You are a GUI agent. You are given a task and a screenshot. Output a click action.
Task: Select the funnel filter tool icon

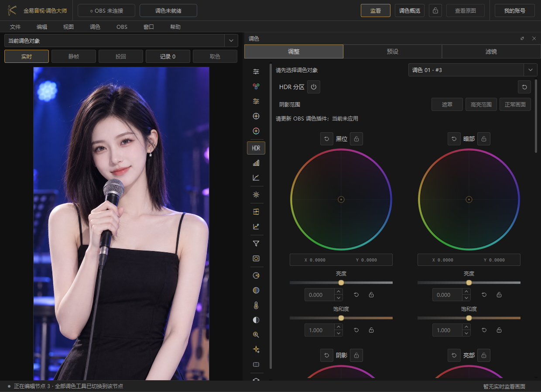[256, 244]
